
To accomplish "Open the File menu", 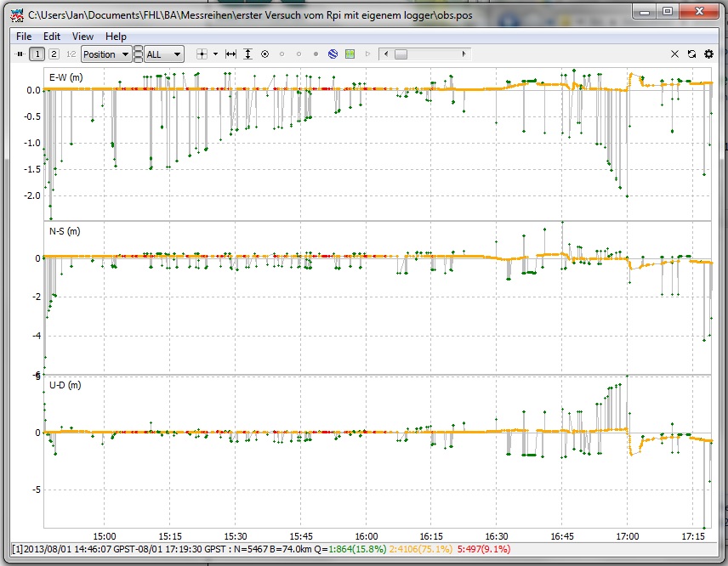I will [24, 37].
